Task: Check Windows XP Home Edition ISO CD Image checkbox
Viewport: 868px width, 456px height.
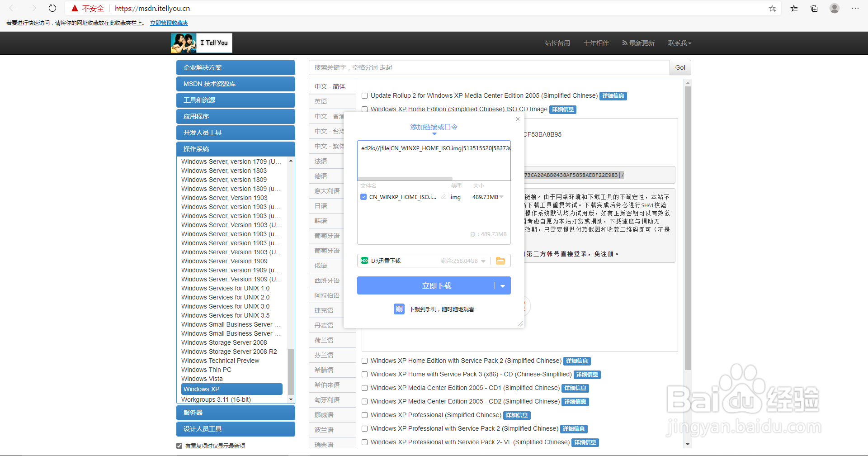Action: [x=364, y=109]
